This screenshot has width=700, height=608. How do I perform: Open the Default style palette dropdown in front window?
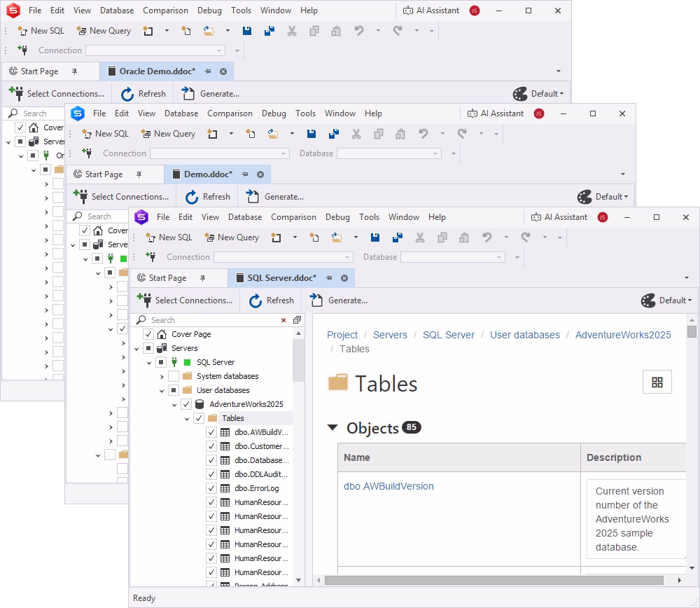click(x=666, y=300)
